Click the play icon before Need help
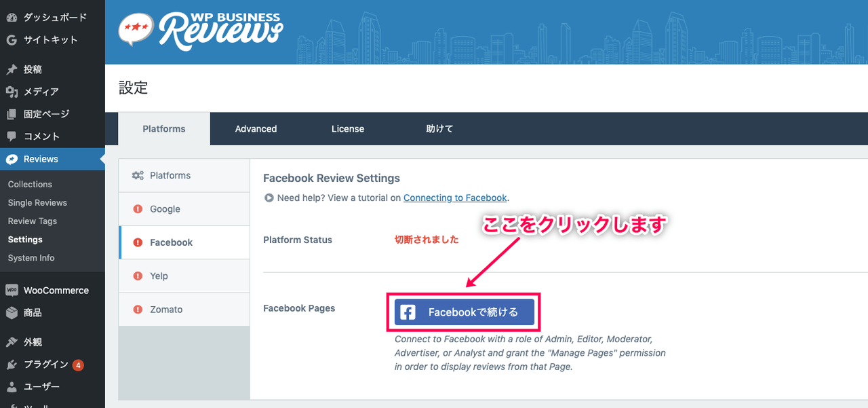Screen dimensions: 868x408 point(269,198)
